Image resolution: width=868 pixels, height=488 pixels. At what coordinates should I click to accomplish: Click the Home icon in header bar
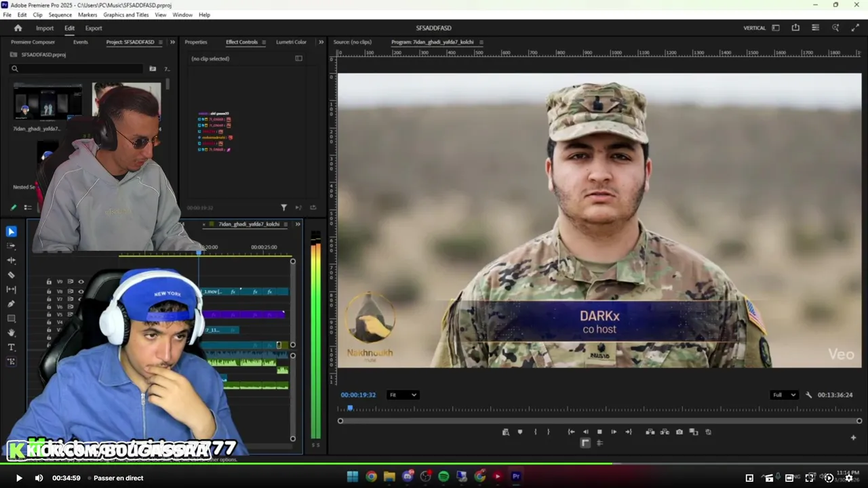pos(18,28)
